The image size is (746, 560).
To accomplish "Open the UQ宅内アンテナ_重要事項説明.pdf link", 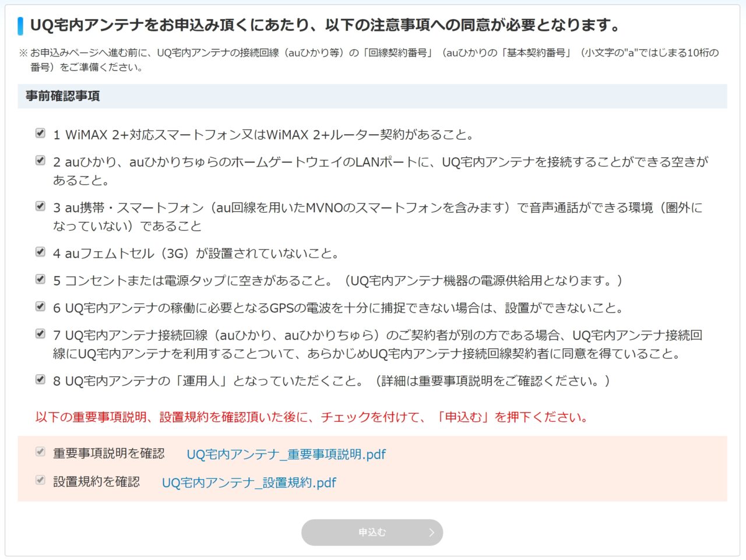I will point(286,455).
